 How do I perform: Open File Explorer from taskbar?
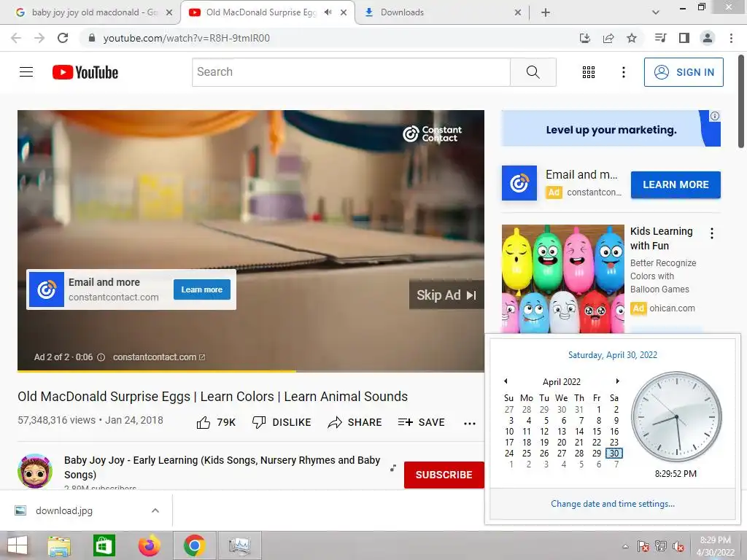(x=59, y=545)
